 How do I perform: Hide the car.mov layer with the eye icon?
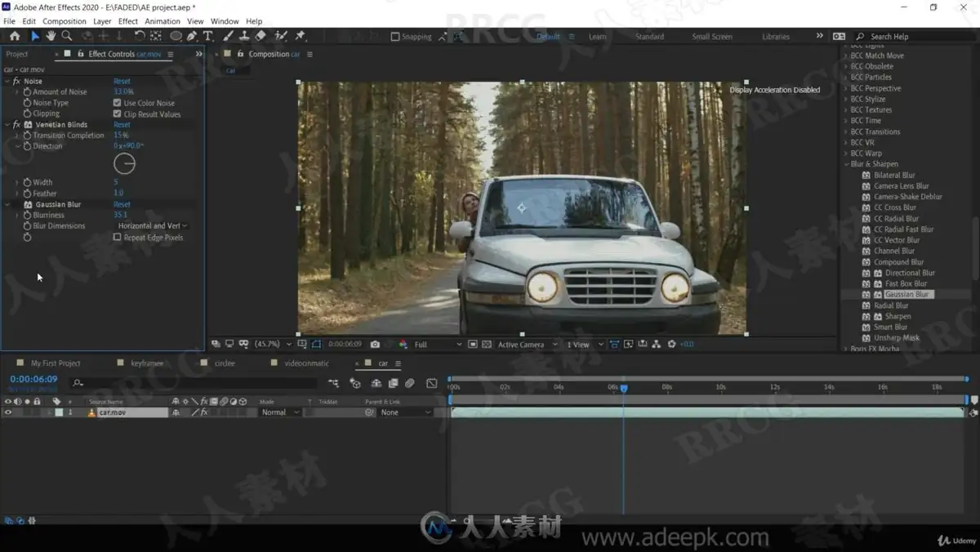coord(8,412)
